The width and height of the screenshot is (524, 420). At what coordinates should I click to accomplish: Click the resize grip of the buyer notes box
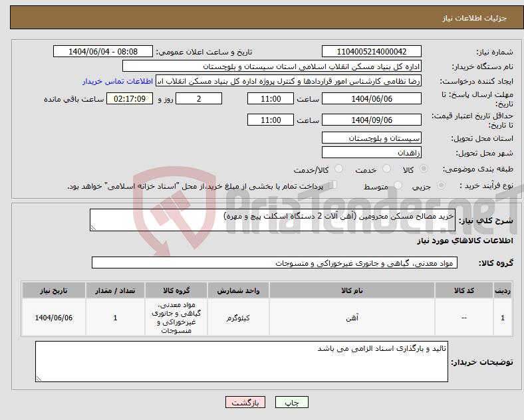pyautogui.click(x=39, y=379)
